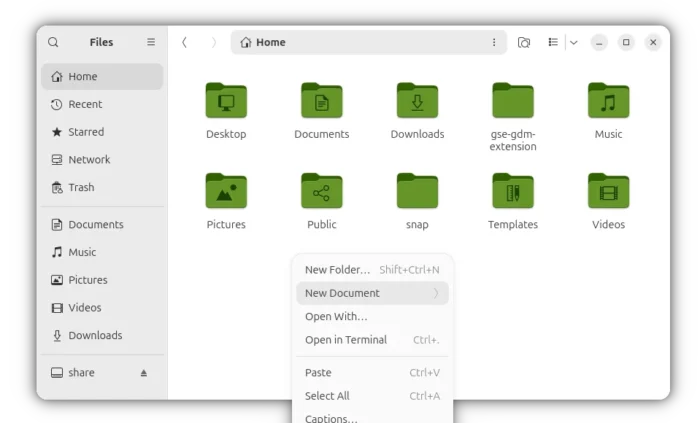This screenshot has height=423, width=700.
Task: Expand the view options dropdown arrow
Action: tap(573, 43)
